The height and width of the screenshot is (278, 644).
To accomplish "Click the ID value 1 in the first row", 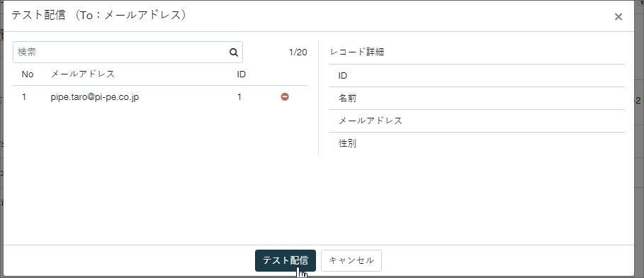I will (x=239, y=97).
